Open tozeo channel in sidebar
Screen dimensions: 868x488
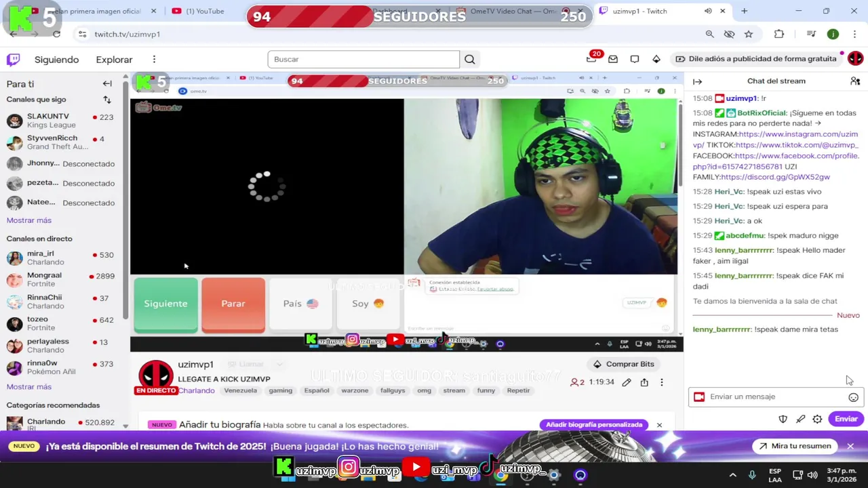click(x=62, y=323)
